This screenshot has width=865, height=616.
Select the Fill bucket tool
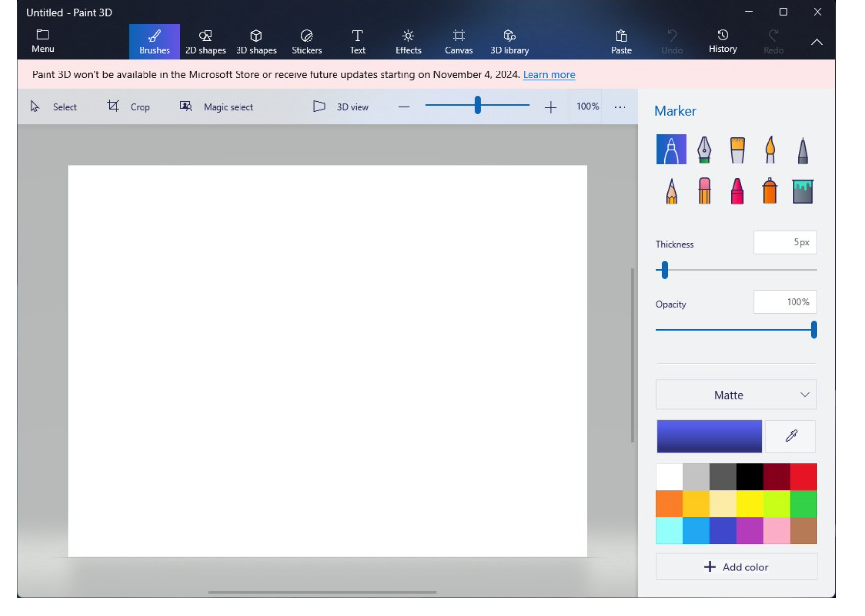coord(802,191)
